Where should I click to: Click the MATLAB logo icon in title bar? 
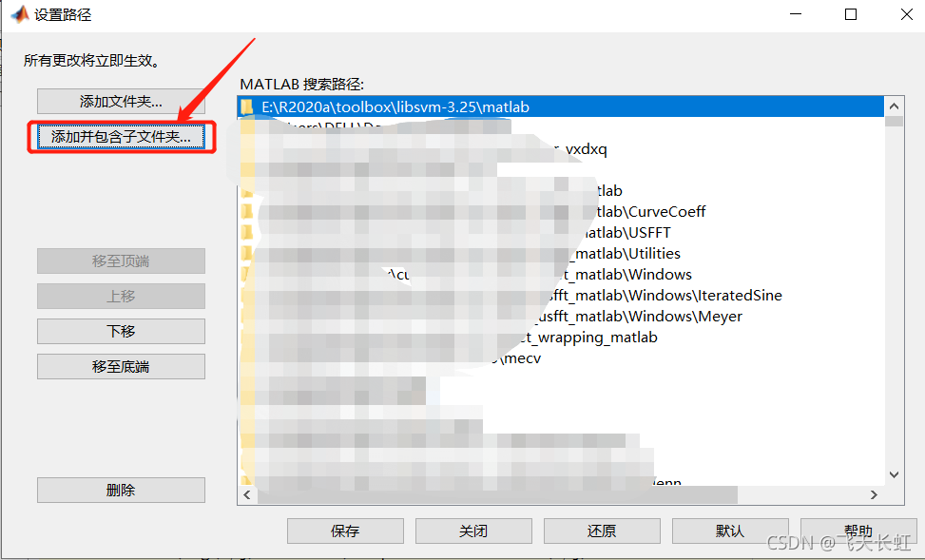pyautogui.click(x=19, y=14)
